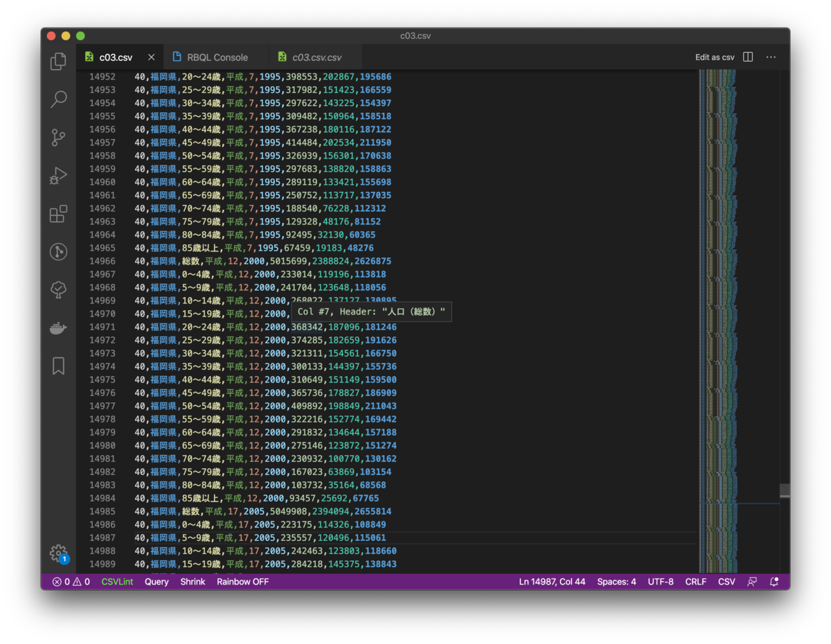Change indentation via Spaces: 4

click(x=616, y=582)
